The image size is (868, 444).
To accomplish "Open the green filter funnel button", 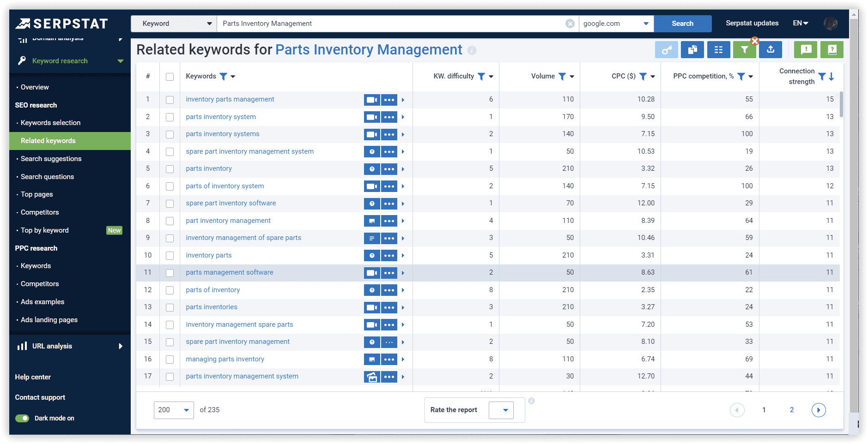I will click(x=744, y=50).
